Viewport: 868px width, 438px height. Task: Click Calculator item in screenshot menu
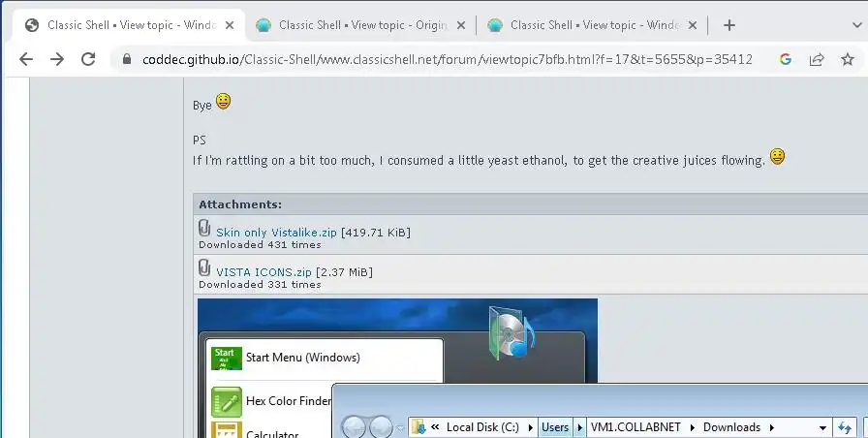click(272, 435)
